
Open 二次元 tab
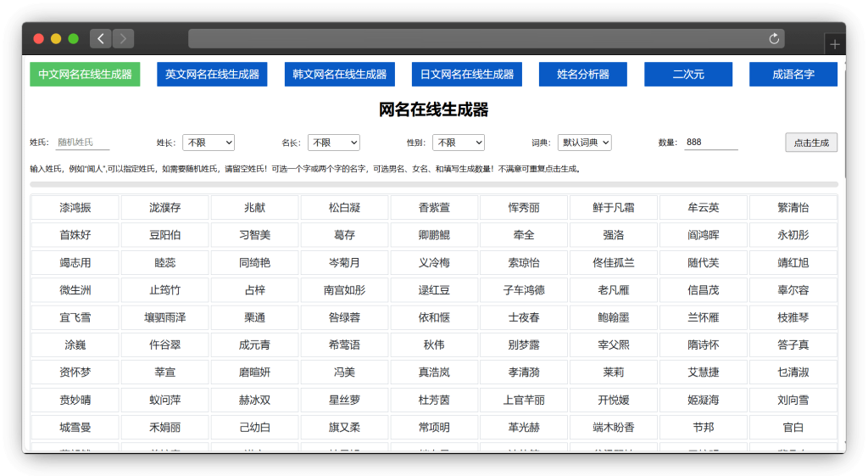click(688, 75)
